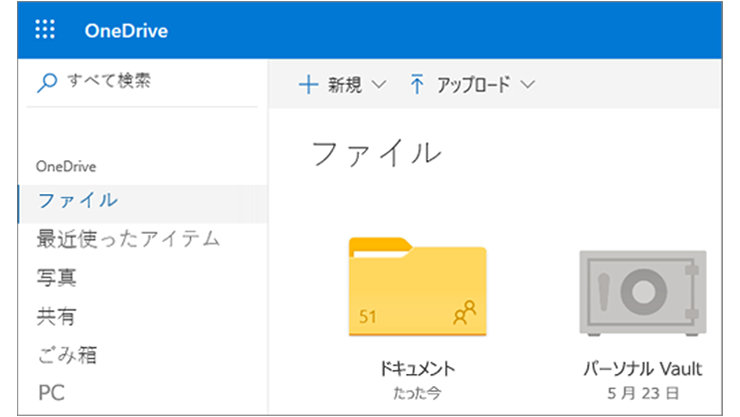The image size is (740, 417).
Task: Click the upload arrow icon
Action: (416, 84)
